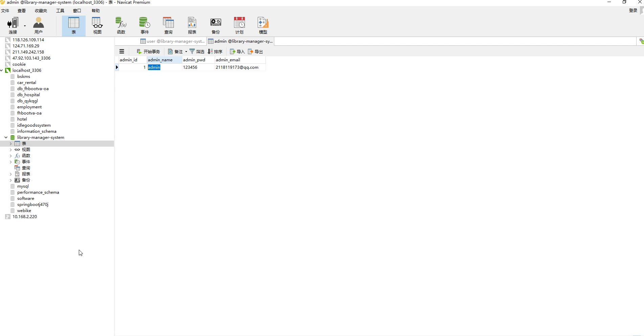Click 导出 export button

[x=255, y=51]
